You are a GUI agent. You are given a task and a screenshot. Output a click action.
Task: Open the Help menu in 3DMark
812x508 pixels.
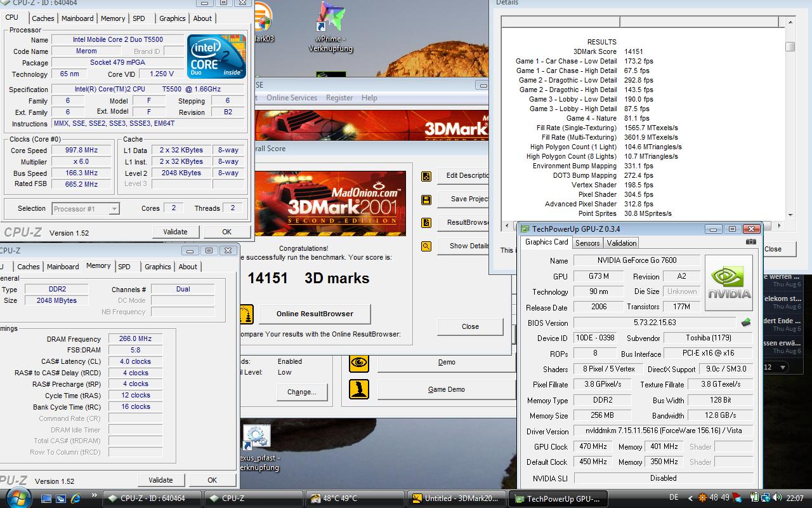pos(369,98)
